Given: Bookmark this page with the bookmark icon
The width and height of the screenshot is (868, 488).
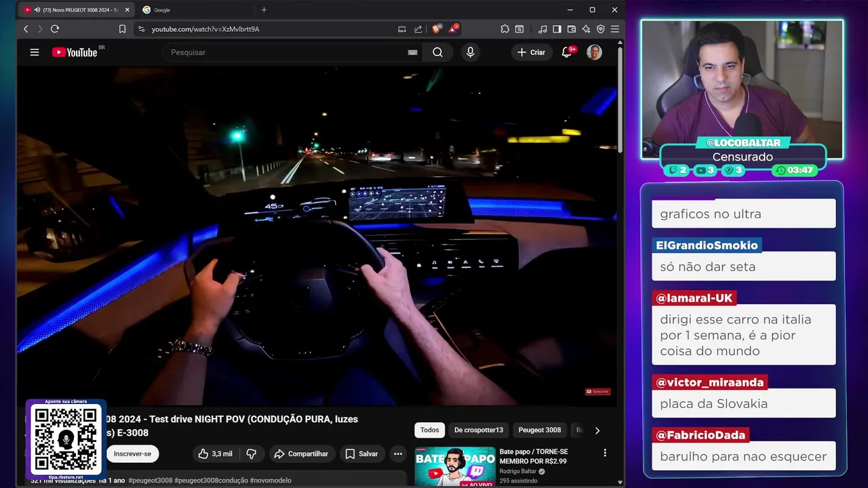Looking at the screenshot, I should tap(122, 29).
